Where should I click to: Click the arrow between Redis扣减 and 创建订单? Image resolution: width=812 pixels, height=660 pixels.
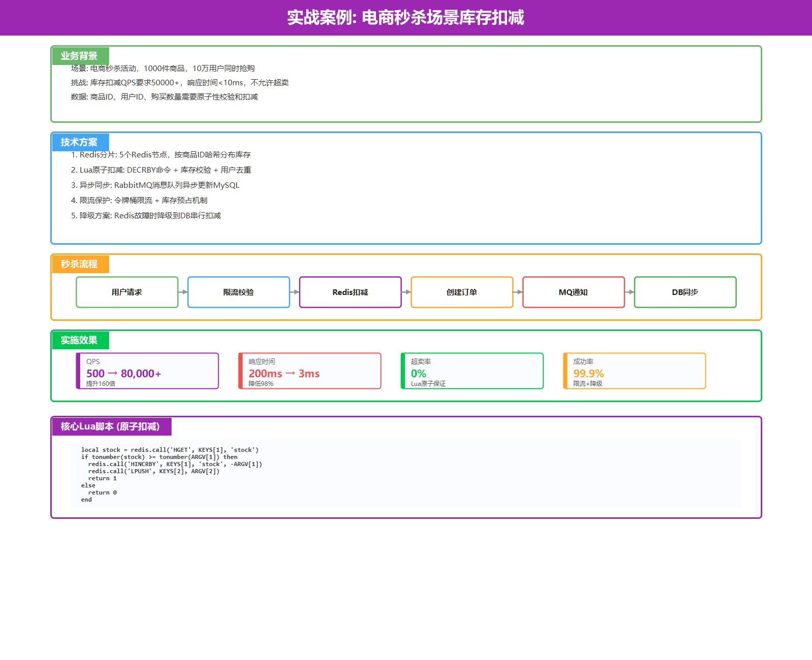tap(407, 292)
